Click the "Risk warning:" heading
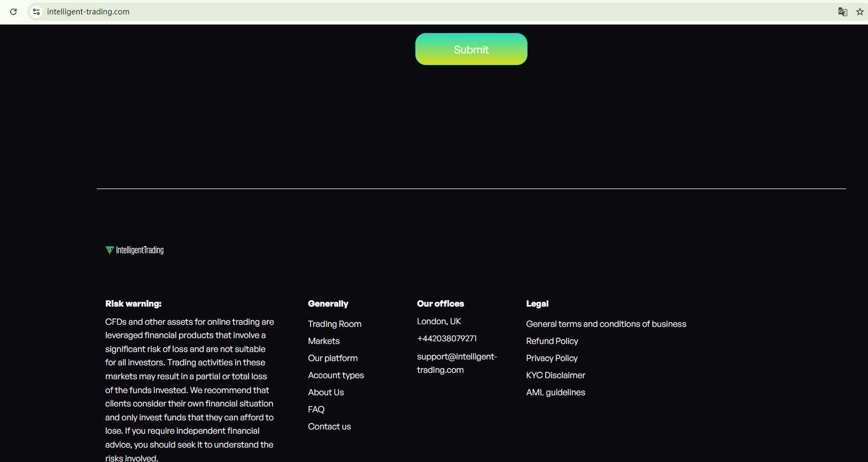The width and height of the screenshot is (868, 462). [134, 303]
